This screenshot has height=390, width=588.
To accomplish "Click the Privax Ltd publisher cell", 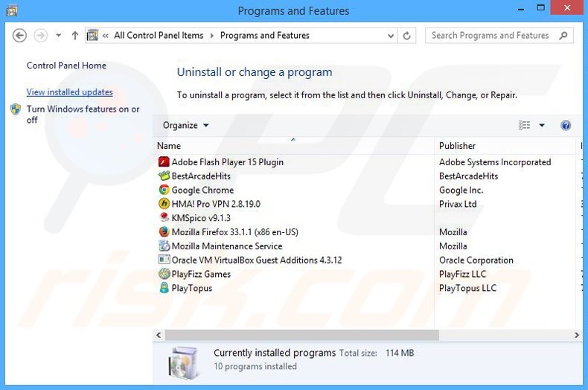I will pos(458,204).
